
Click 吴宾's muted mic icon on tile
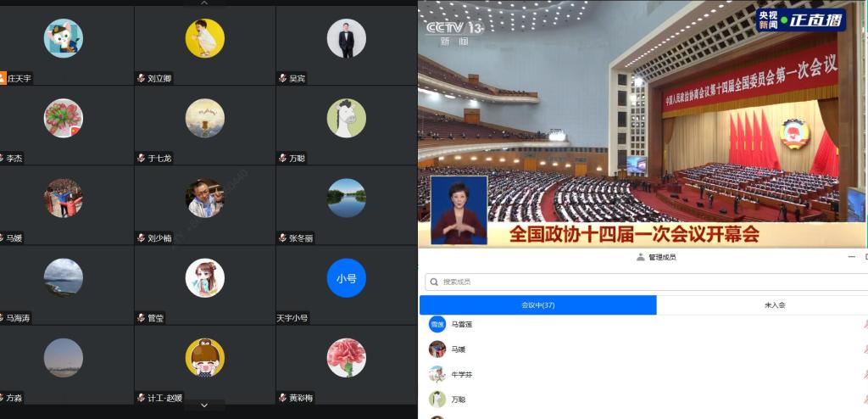click(282, 79)
